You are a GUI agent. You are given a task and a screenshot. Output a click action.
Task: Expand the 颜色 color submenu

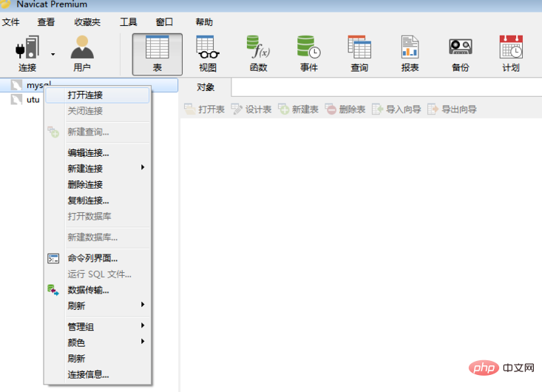click(98, 342)
